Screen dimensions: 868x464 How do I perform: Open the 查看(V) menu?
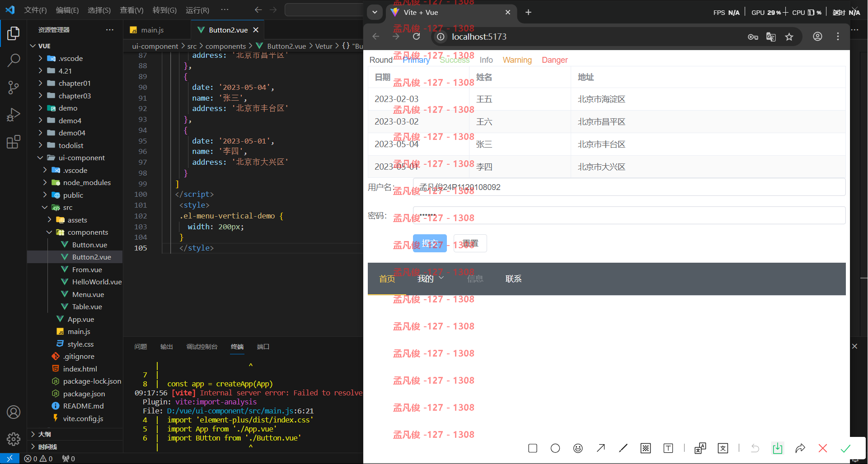(x=131, y=10)
